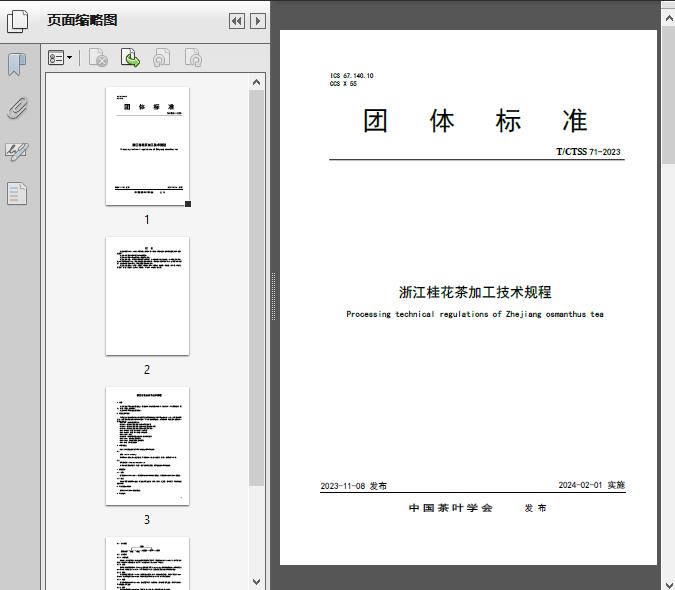The image size is (675, 590).
Task: Select page 1 thumbnail
Action: (x=147, y=146)
